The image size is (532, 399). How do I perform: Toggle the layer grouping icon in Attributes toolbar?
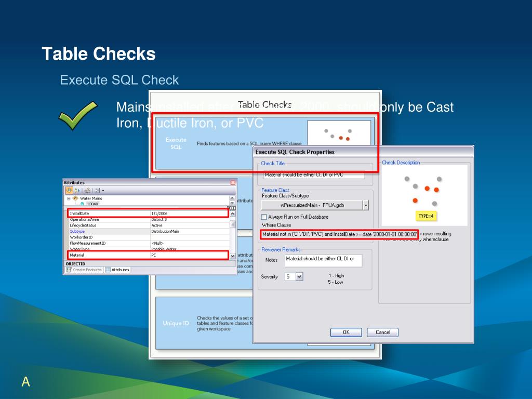69,190
